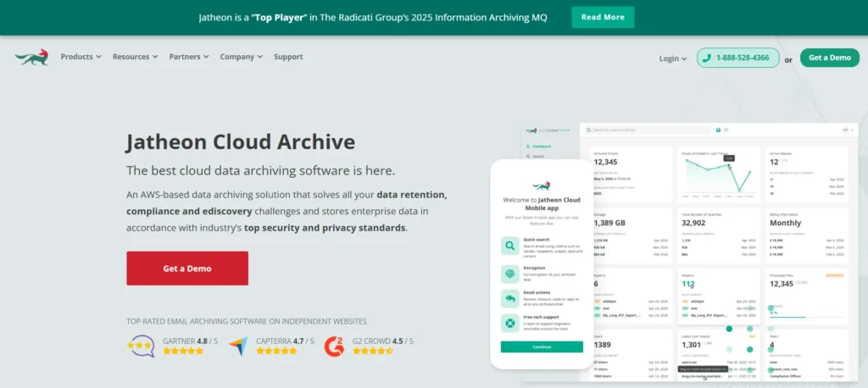Viewport: 868px width, 388px height.
Task: Click the dashboard search input field
Action: 648,130
